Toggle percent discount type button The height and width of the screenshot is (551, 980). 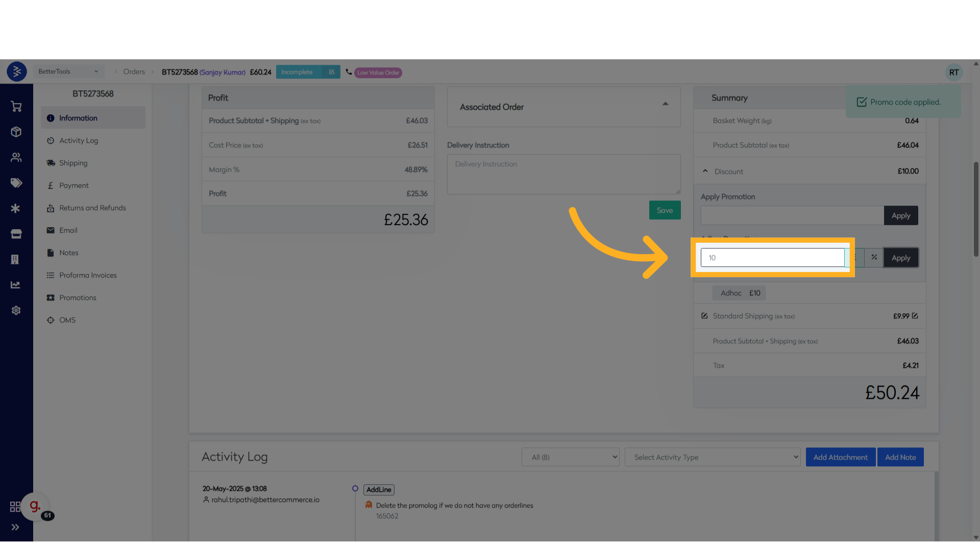874,258
